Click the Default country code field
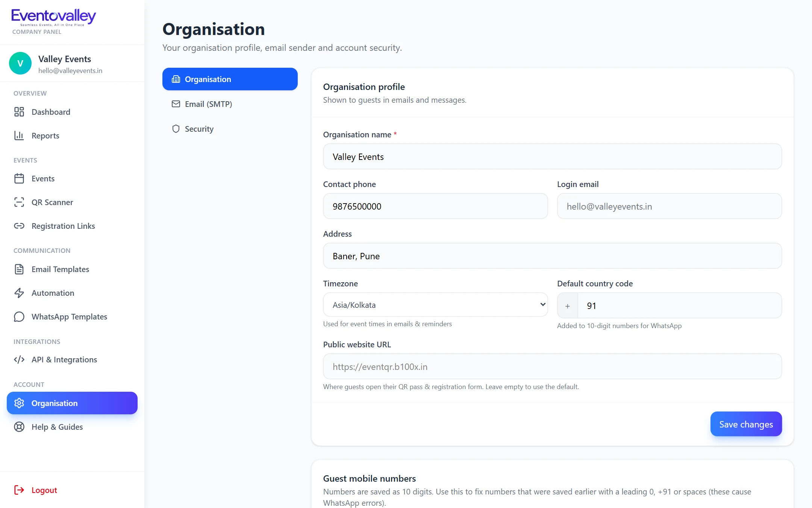812x508 pixels. [679, 306]
